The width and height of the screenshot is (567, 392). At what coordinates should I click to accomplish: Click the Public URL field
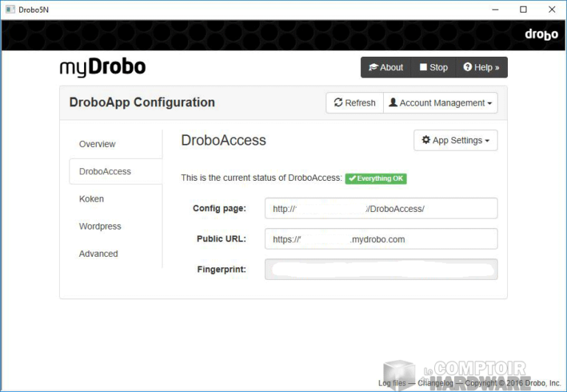[381, 239]
